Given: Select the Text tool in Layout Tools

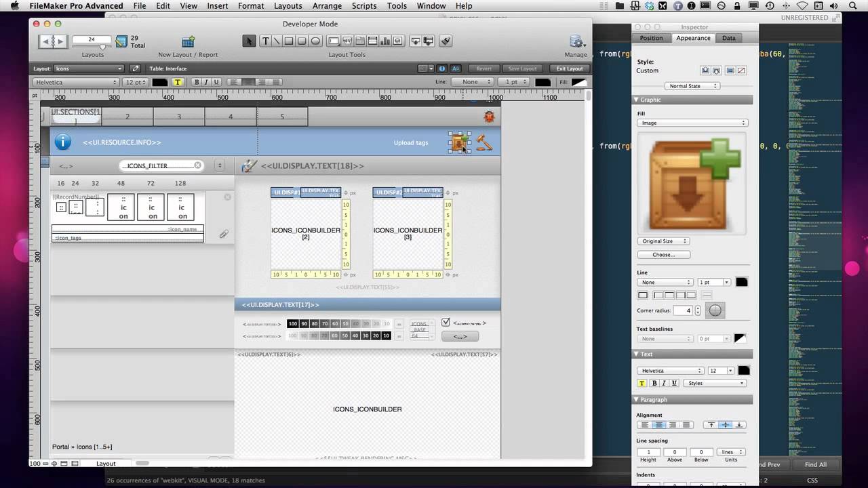Looking at the screenshot, I should point(266,41).
